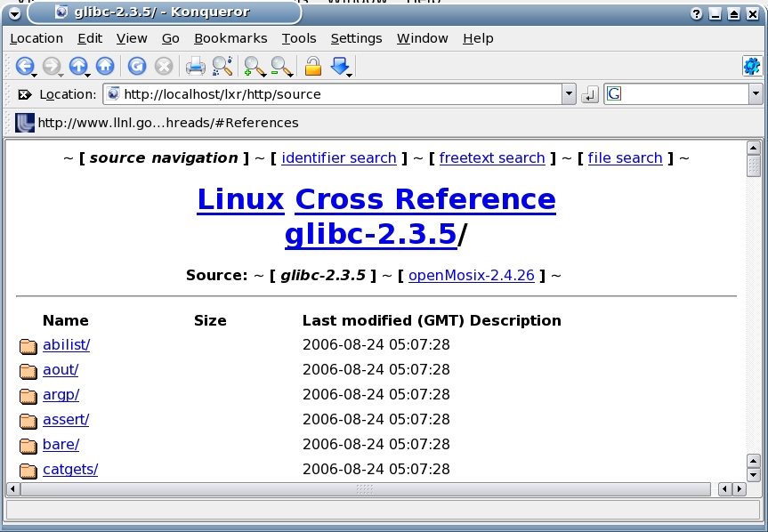Open the catgets/ directory link

[69, 469]
